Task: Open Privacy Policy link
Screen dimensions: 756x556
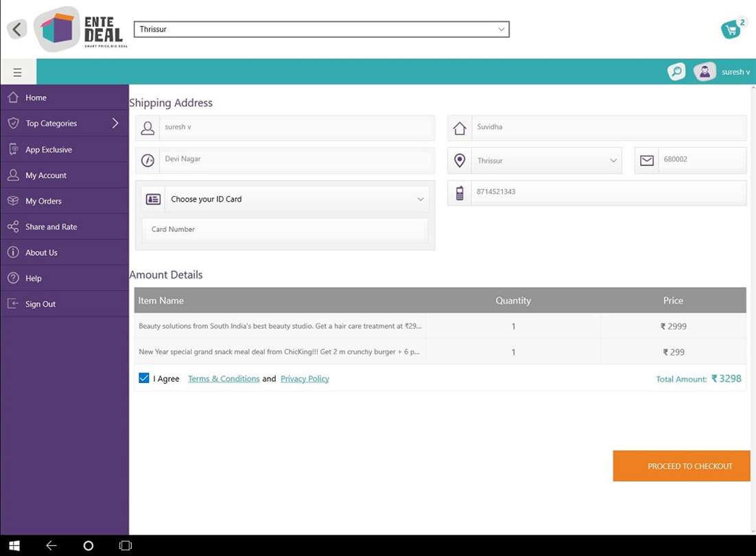Action: point(305,378)
